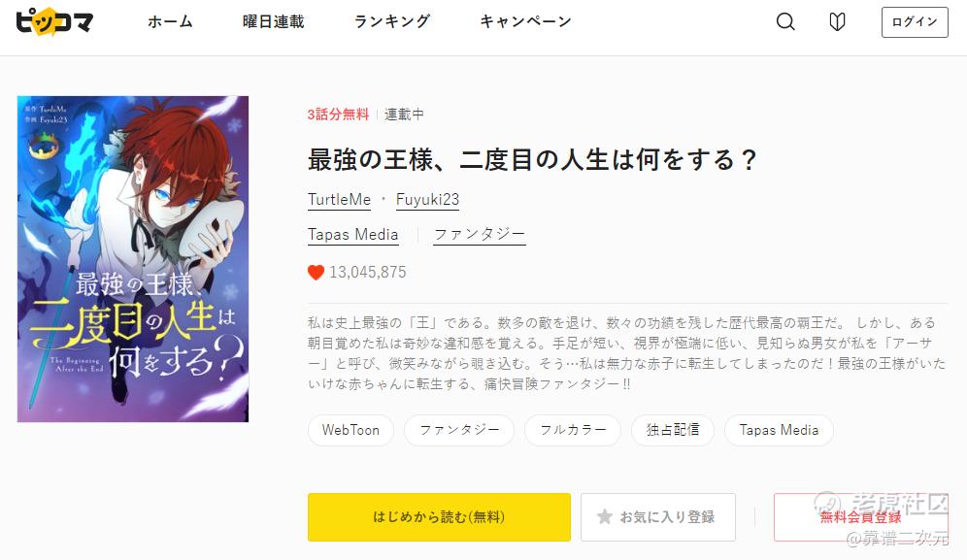Click the 無料会員登録 button
The image size is (967, 560).
coord(861,517)
